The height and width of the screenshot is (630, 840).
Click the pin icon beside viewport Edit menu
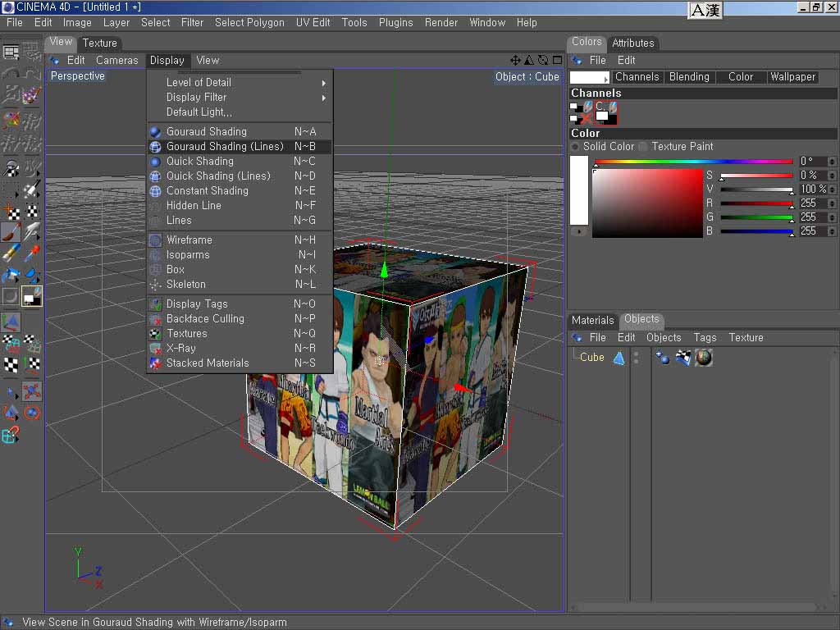point(55,61)
